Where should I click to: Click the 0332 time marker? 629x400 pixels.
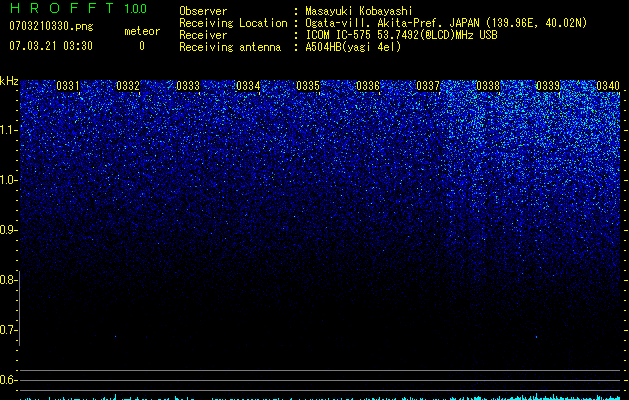coord(128,86)
